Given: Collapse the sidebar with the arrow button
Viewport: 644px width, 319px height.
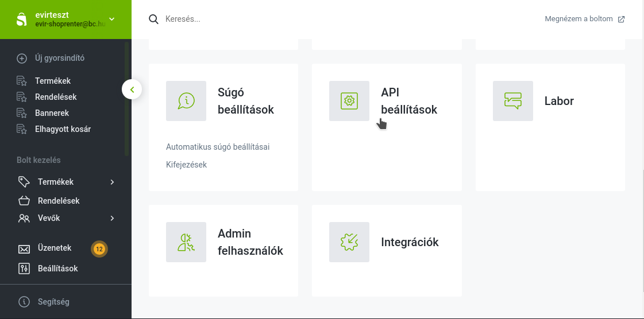Looking at the screenshot, I should click(132, 90).
